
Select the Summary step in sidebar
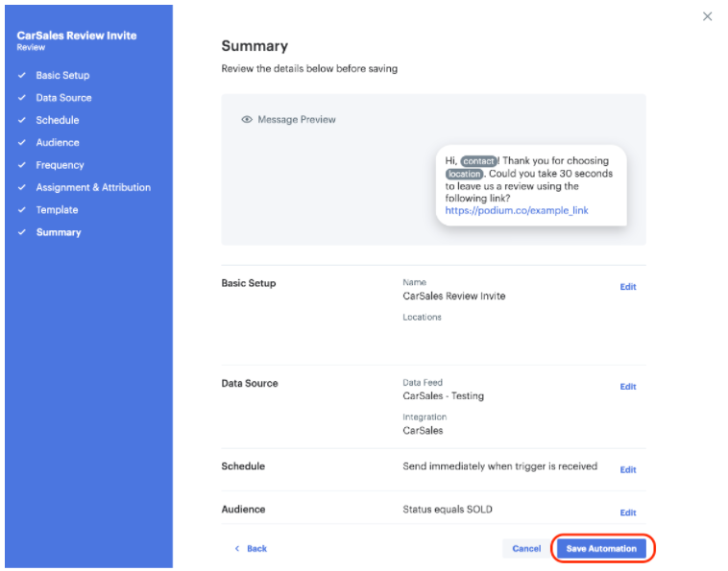[59, 232]
